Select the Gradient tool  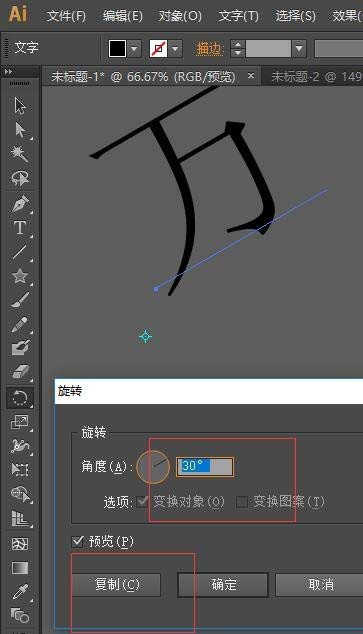[20, 568]
